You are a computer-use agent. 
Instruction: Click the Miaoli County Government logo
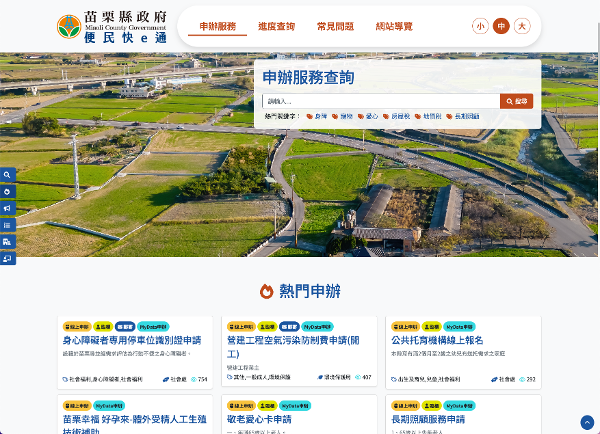pyautogui.click(x=112, y=26)
